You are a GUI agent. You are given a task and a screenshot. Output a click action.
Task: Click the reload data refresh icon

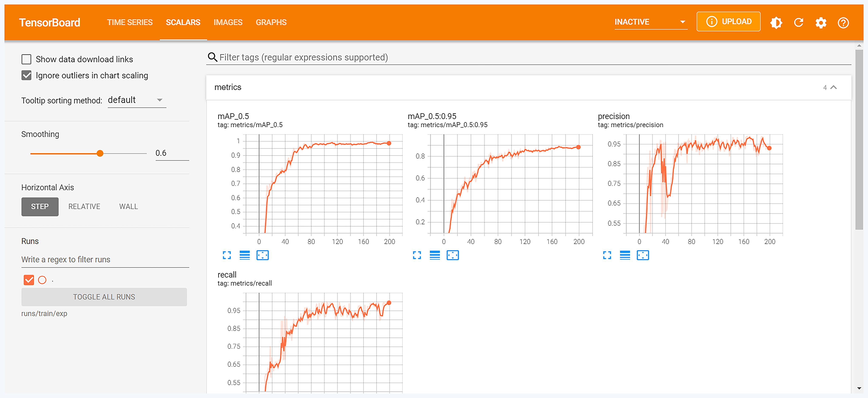point(798,23)
